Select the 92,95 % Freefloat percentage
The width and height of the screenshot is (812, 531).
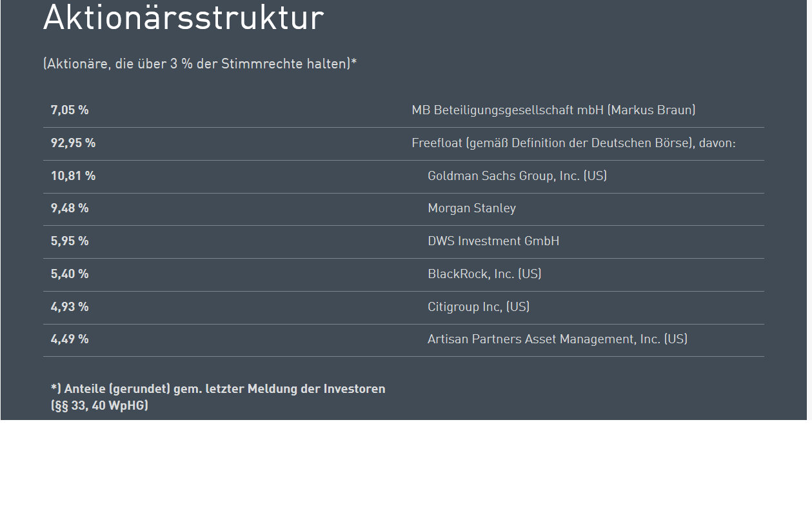click(73, 143)
